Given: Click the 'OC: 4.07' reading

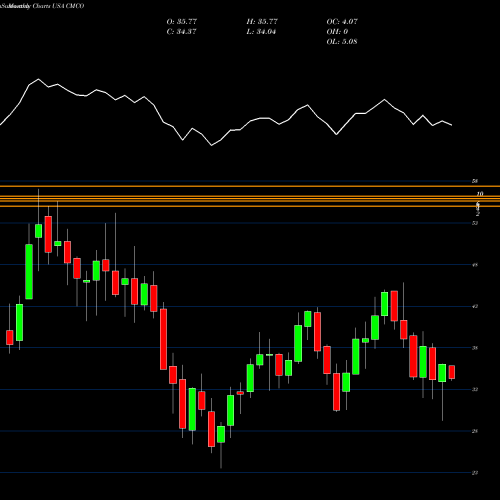Looking at the screenshot, I should (x=342, y=22).
